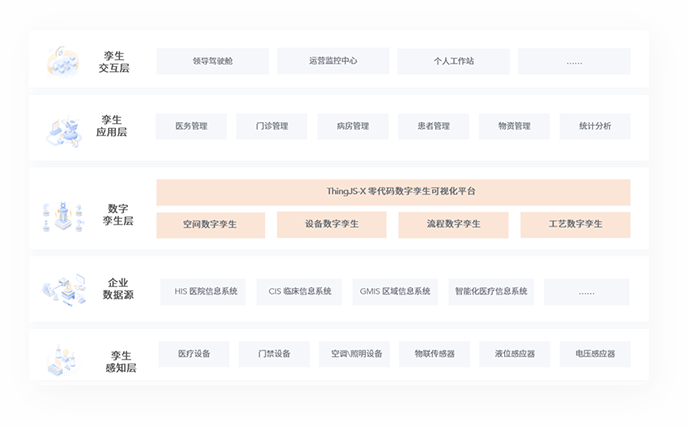Choose the 病房管理 module
This screenshot has height=428, width=688.
[x=353, y=126]
